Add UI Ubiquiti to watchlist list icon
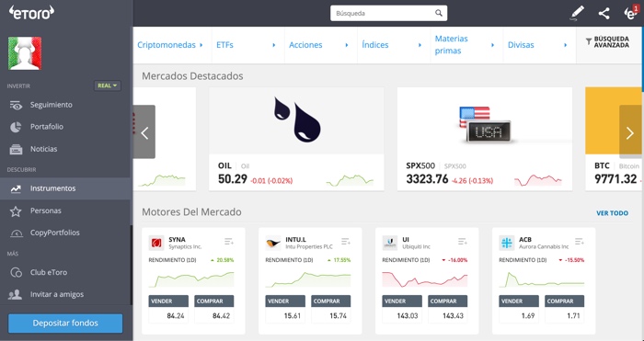This screenshot has height=341, width=644. click(x=463, y=242)
